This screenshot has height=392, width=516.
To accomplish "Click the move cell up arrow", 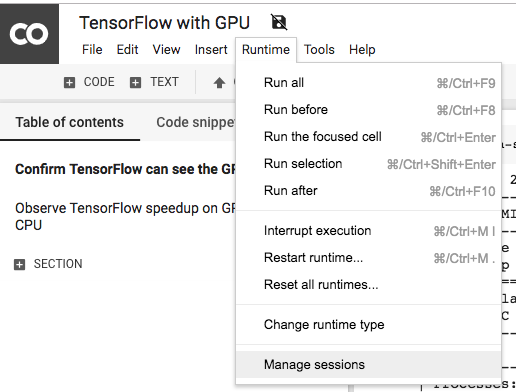I will [219, 82].
